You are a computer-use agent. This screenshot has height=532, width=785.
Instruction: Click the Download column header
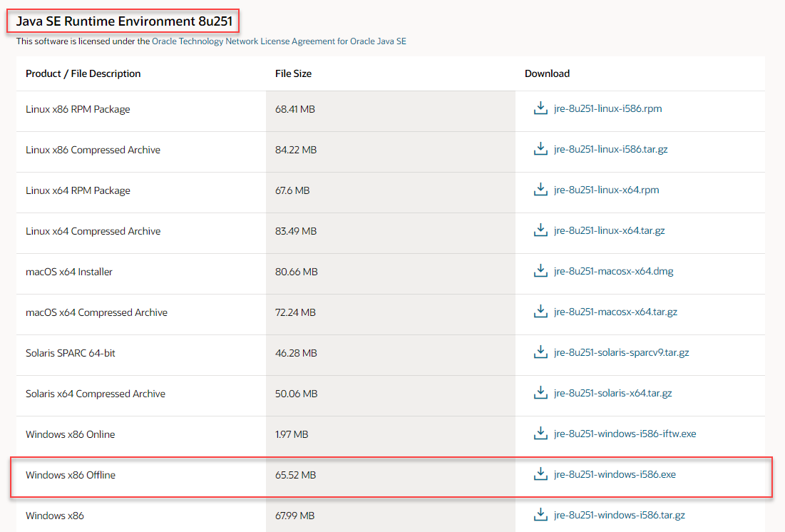[x=547, y=73]
